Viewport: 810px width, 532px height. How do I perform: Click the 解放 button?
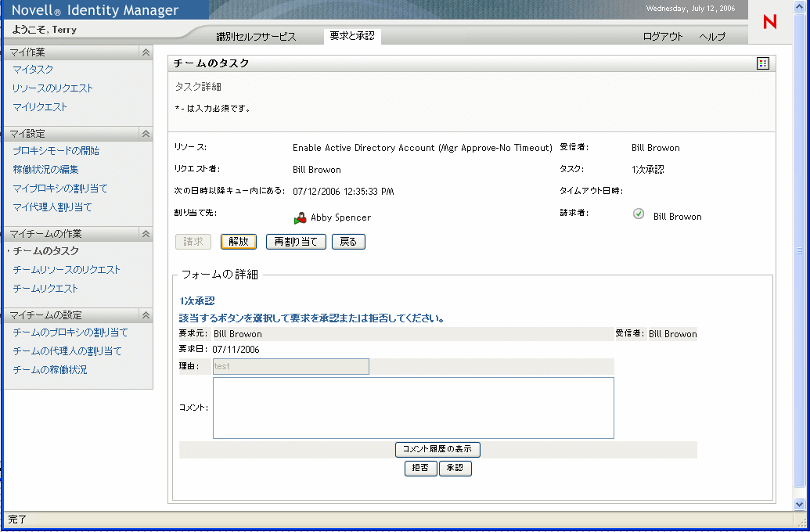(x=239, y=242)
